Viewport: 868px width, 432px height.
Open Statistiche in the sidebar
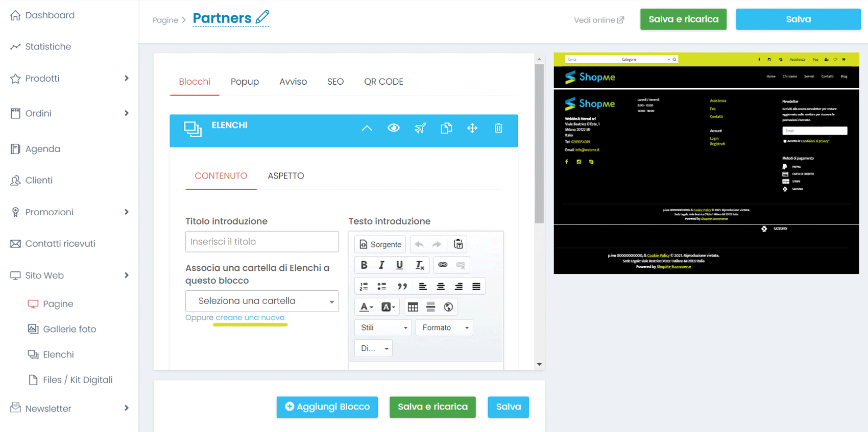click(x=41, y=46)
